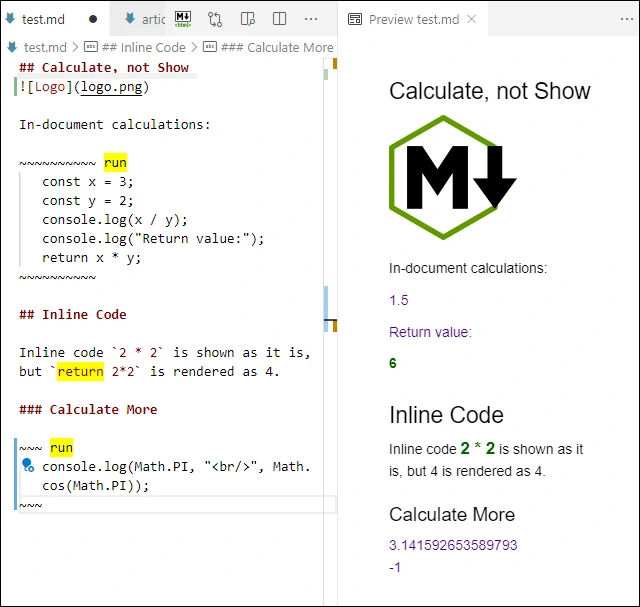This screenshot has width=640, height=607.
Task: Expand breadcrumb chevron after test.md
Action: (75, 47)
